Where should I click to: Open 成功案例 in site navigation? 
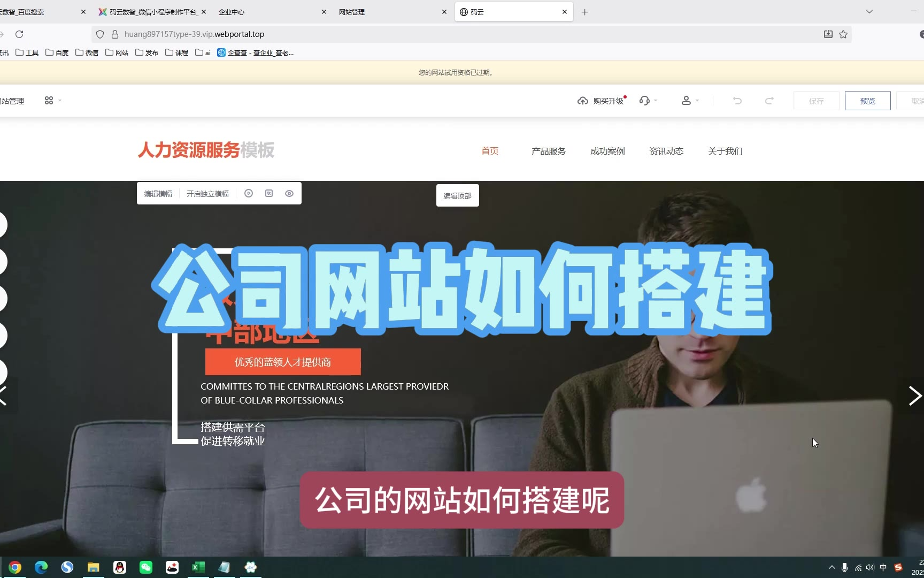click(x=607, y=151)
